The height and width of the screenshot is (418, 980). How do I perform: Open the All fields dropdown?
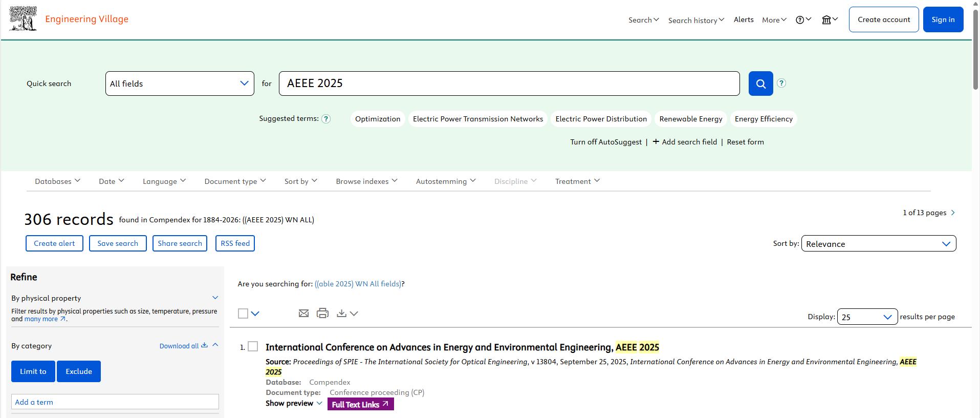pyautogui.click(x=180, y=83)
